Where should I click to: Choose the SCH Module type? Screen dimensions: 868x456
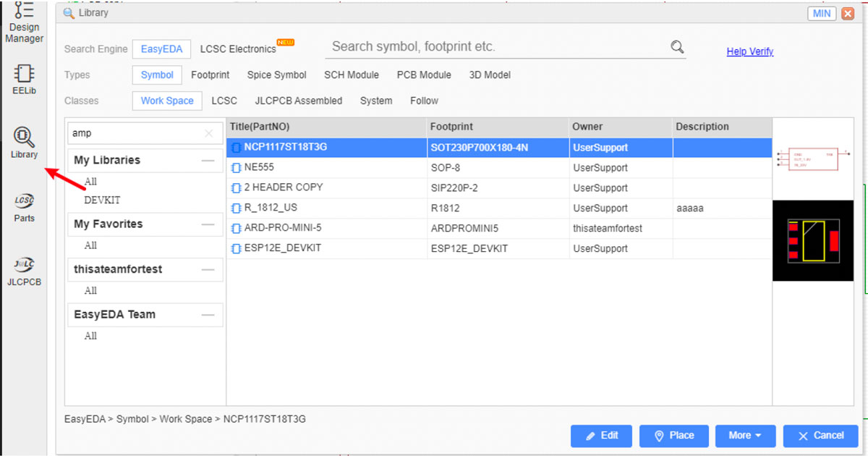click(352, 75)
